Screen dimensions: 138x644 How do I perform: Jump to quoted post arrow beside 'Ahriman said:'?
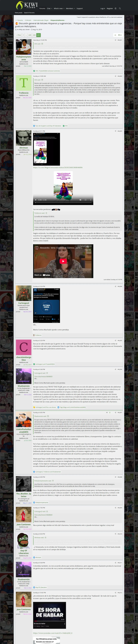(x=45, y=538)
